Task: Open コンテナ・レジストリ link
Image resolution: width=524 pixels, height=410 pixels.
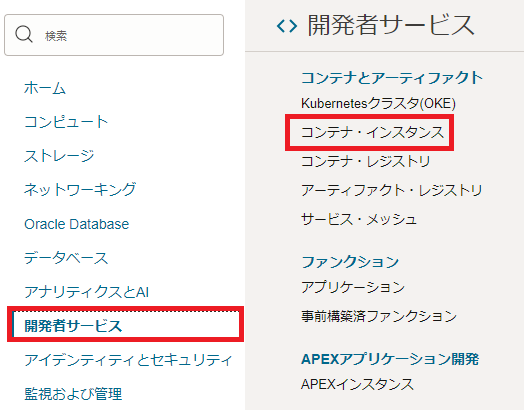Action: (365, 161)
